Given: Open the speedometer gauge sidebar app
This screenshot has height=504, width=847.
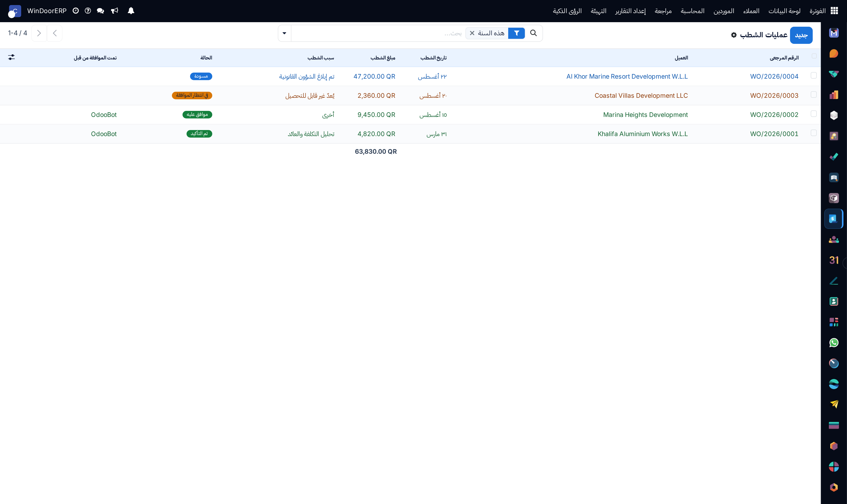Looking at the screenshot, I should click(834, 363).
